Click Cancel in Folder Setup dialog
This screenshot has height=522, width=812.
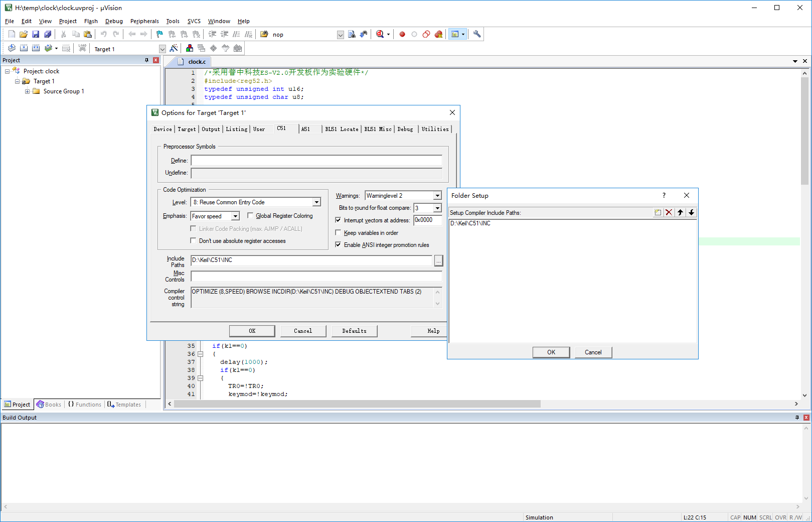point(593,352)
